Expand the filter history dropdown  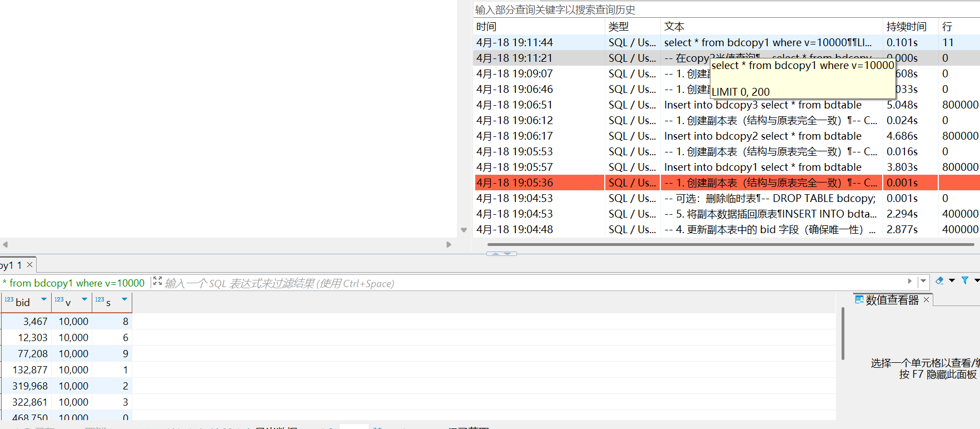click(x=923, y=282)
